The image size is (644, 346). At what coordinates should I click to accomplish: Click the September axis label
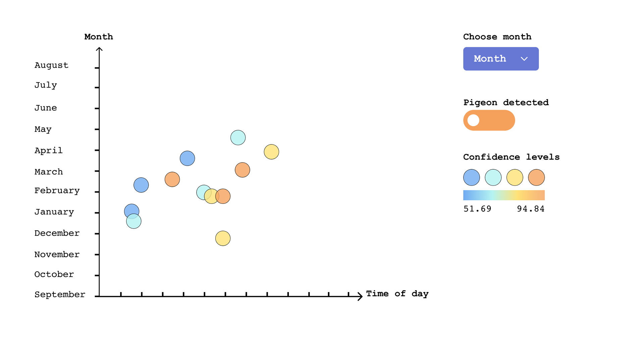(60, 294)
